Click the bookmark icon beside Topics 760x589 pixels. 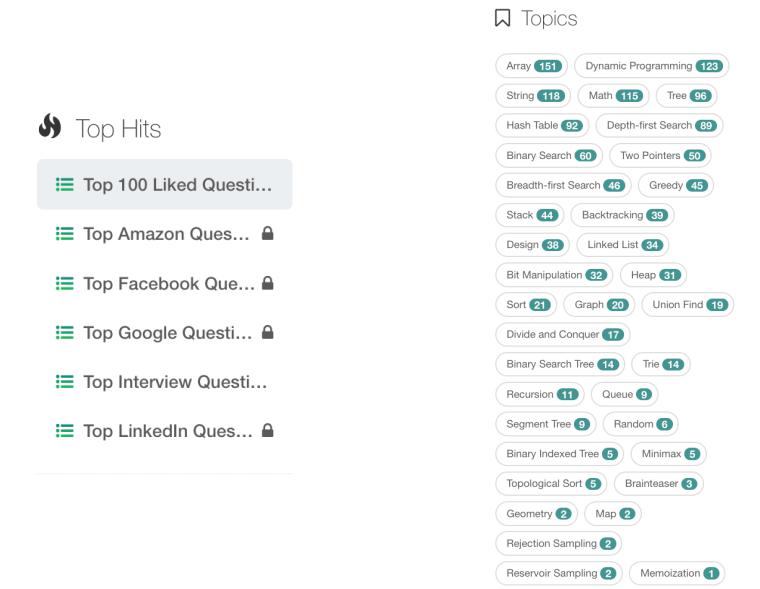coord(502,18)
